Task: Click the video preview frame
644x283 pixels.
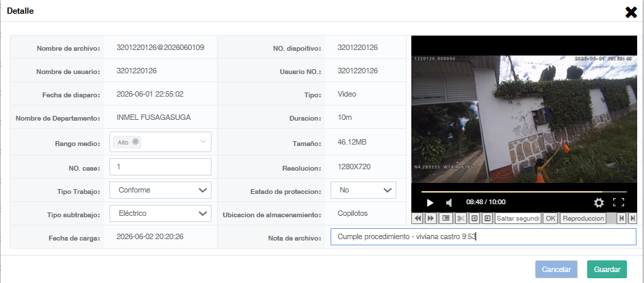Action: point(524,119)
